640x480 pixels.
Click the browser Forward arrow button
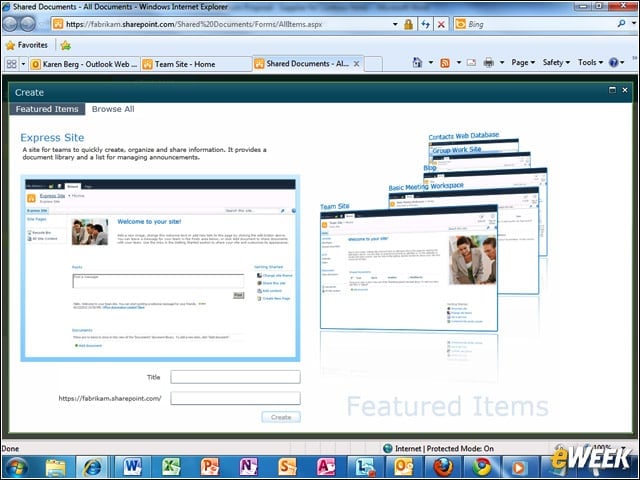[x=27, y=24]
